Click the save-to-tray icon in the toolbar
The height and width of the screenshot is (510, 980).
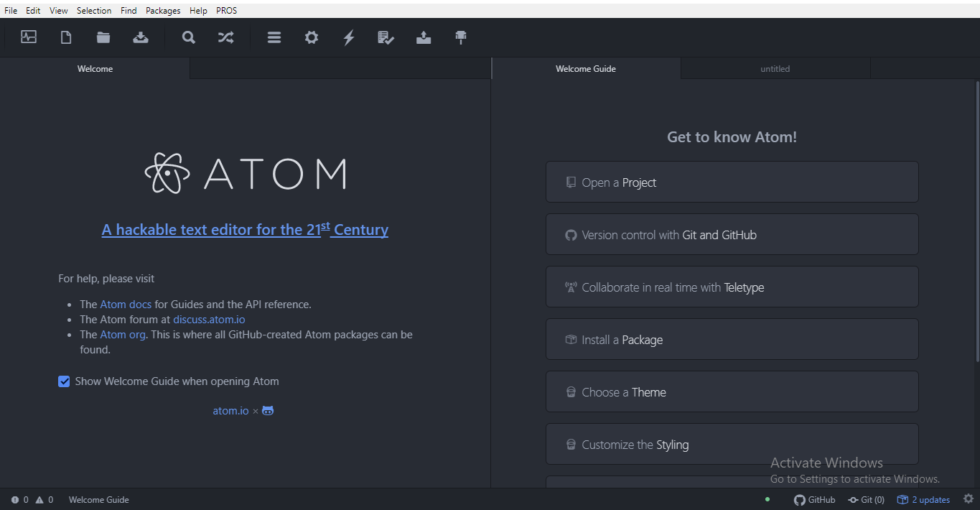(x=141, y=37)
